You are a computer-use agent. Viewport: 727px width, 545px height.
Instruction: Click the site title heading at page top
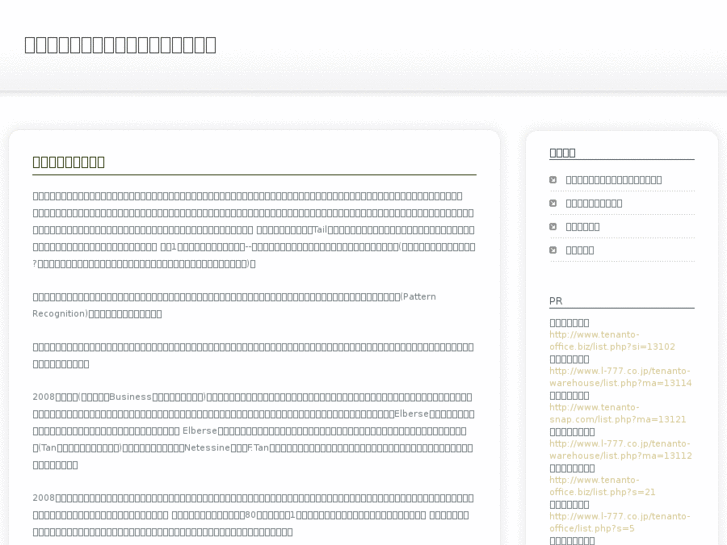(x=120, y=45)
